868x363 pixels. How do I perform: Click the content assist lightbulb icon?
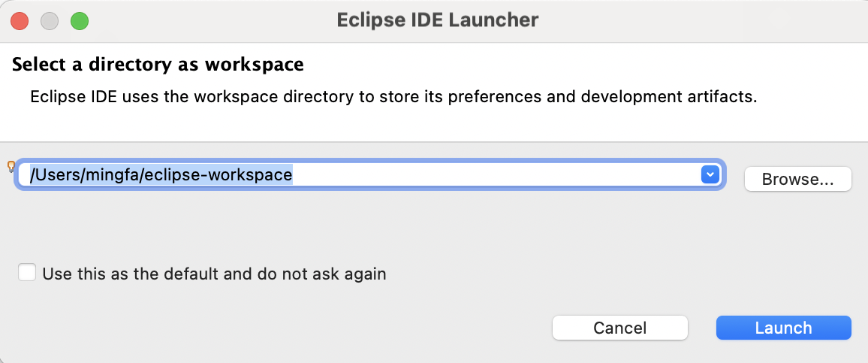[x=11, y=166]
